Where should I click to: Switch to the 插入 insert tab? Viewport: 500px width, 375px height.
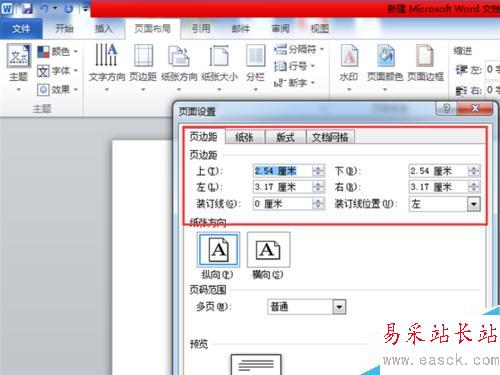(x=104, y=29)
